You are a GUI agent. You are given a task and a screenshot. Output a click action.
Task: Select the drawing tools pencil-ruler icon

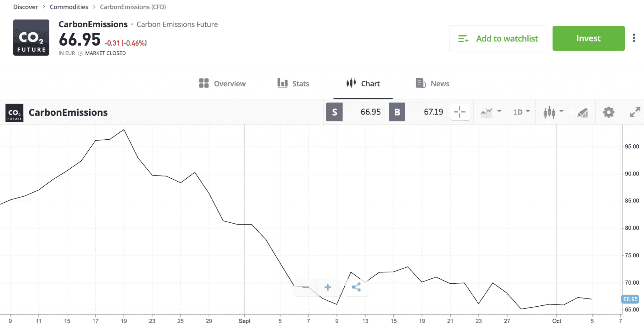[x=582, y=112]
